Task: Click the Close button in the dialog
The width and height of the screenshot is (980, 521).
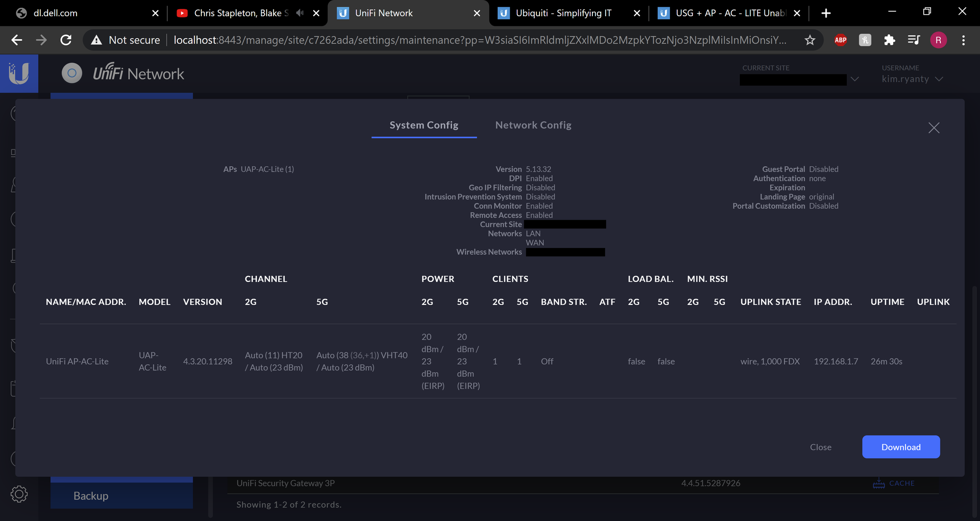Action: [x=821, y=447]
